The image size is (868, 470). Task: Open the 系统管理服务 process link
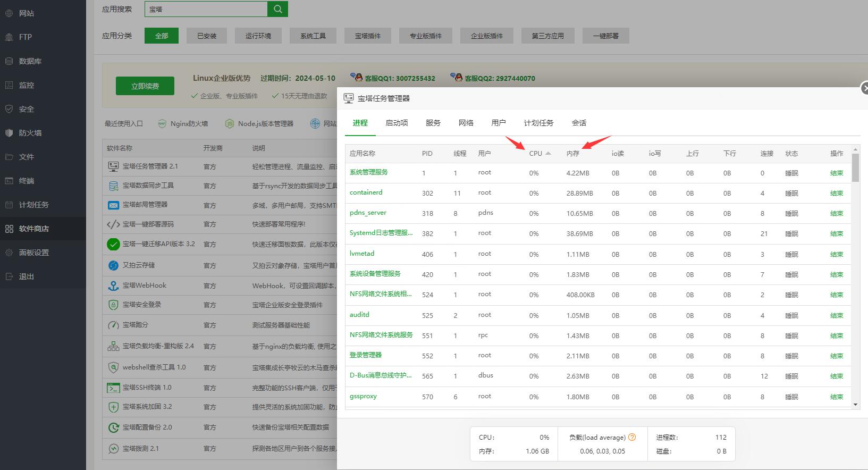(369, 172)
